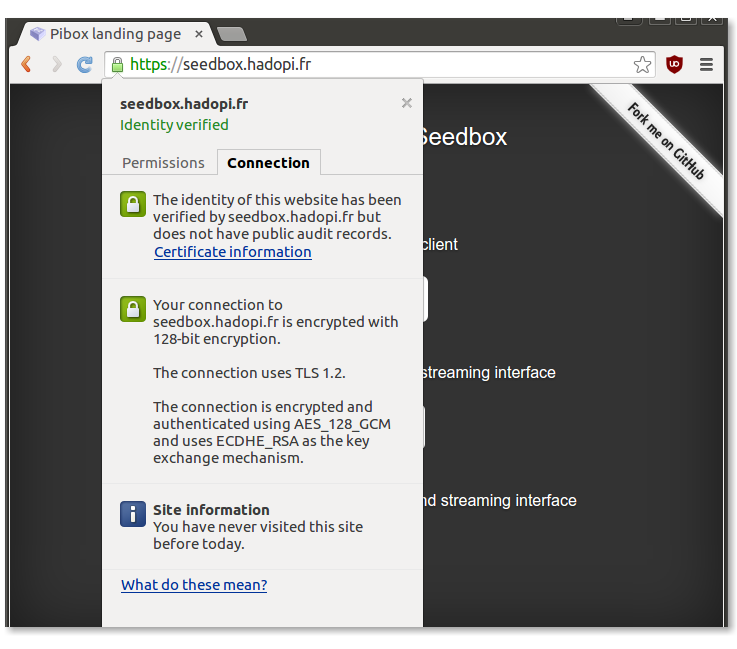Open a new tab
Image resolution: width=737 pixels, height=649 pixels.
pyautogui.click(x=232, y=34)
